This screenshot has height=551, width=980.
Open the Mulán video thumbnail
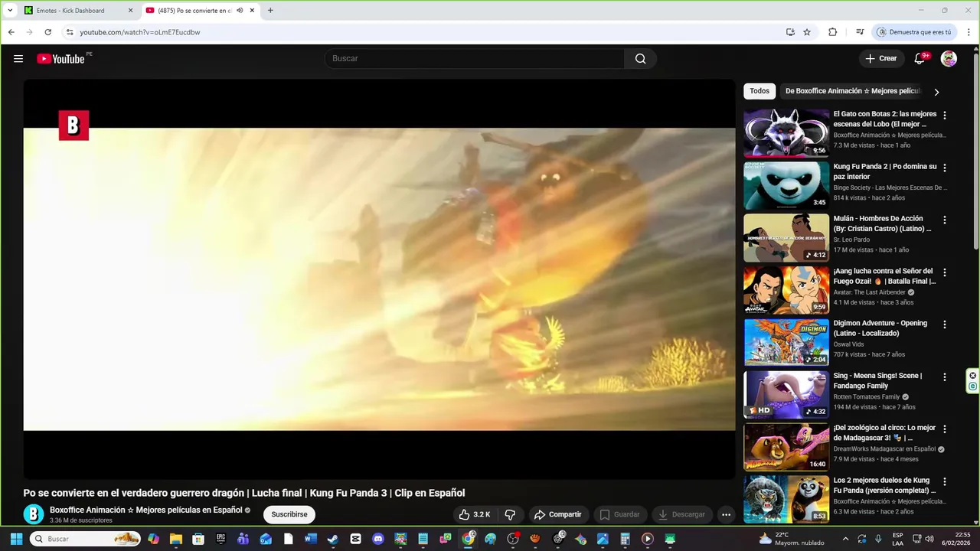(786, 237)
